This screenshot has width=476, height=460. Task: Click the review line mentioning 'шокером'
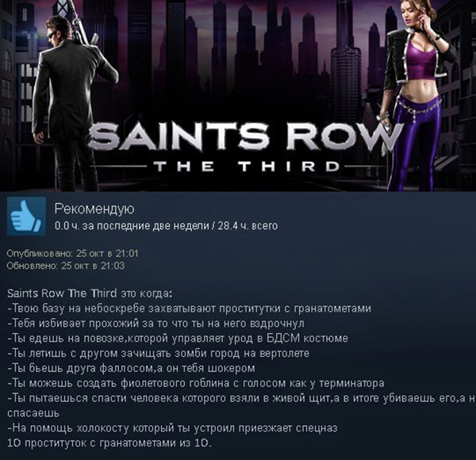(131, 368)
